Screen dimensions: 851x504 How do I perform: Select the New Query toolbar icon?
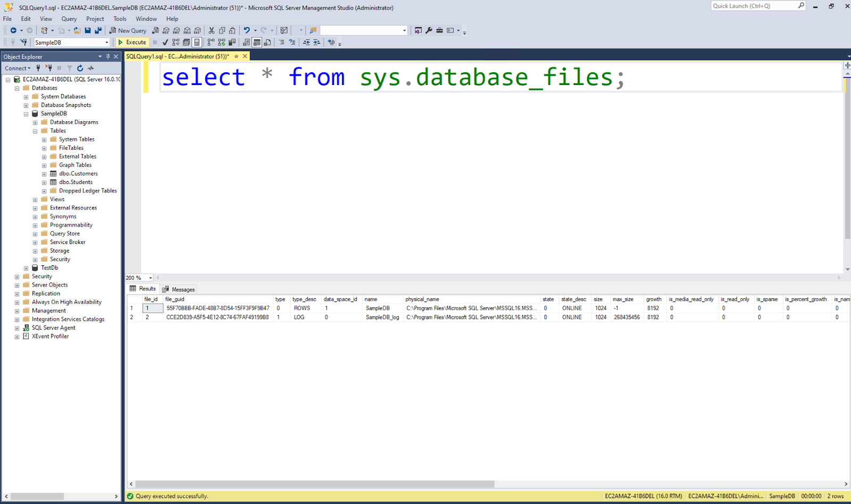[x=127, y=30]
